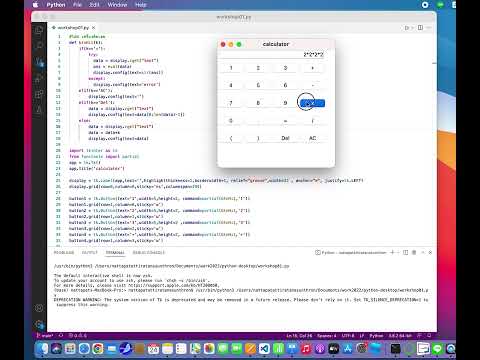This screenshot has width=480, height=360.
Task: Open the Help menu in the menu bar
Action: [141, 5]
